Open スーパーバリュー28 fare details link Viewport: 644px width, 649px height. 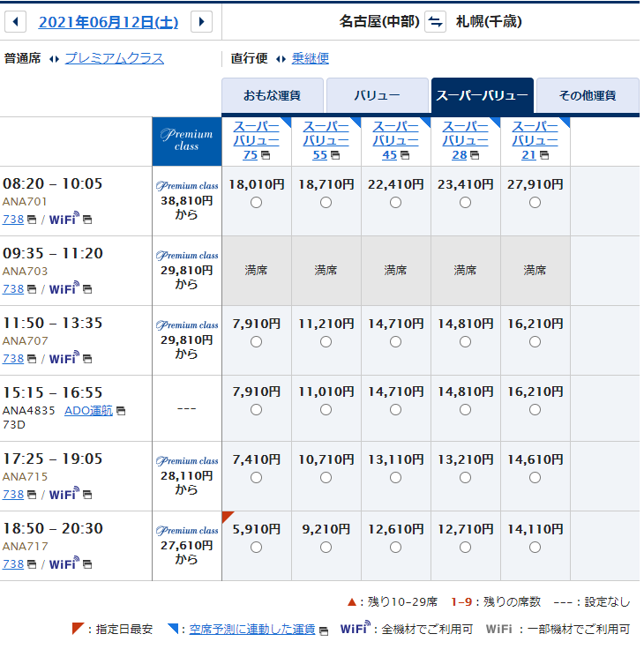point(465,140)
